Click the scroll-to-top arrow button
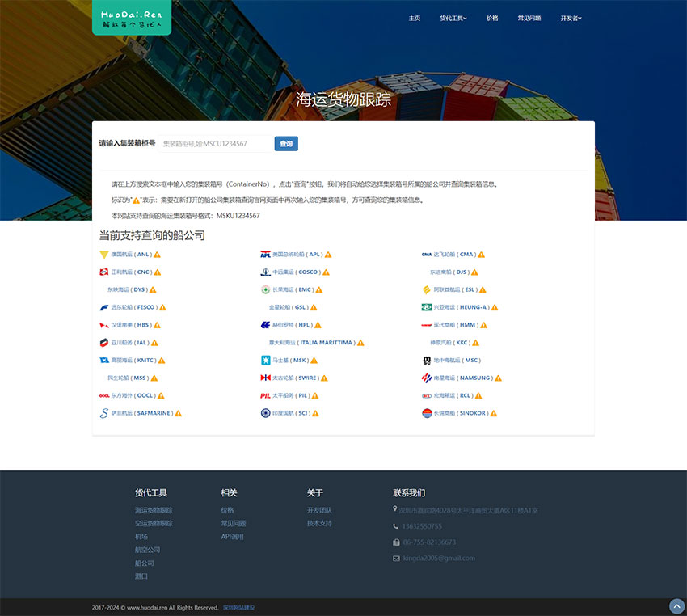Screen dimensions: 687x616 [x=677, y=606]
